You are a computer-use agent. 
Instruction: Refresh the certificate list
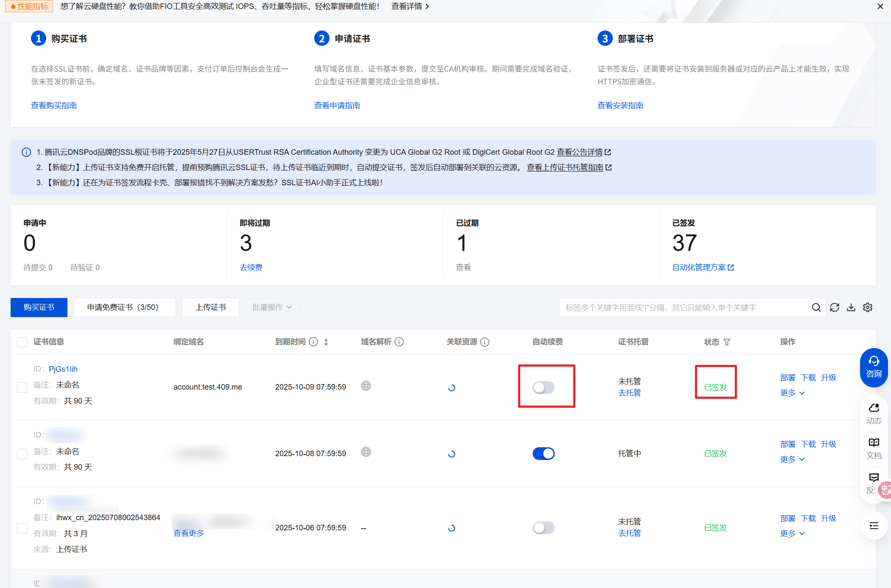pos(834,307)
